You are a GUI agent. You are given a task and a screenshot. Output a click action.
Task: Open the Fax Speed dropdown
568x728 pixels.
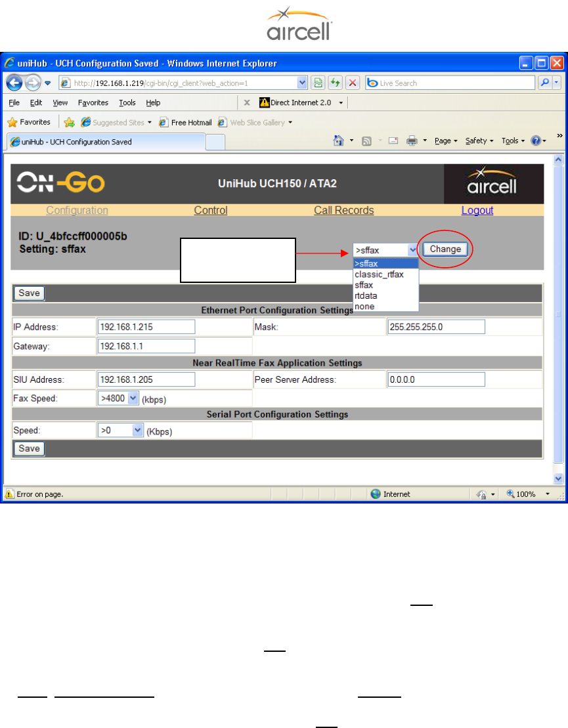118,398
